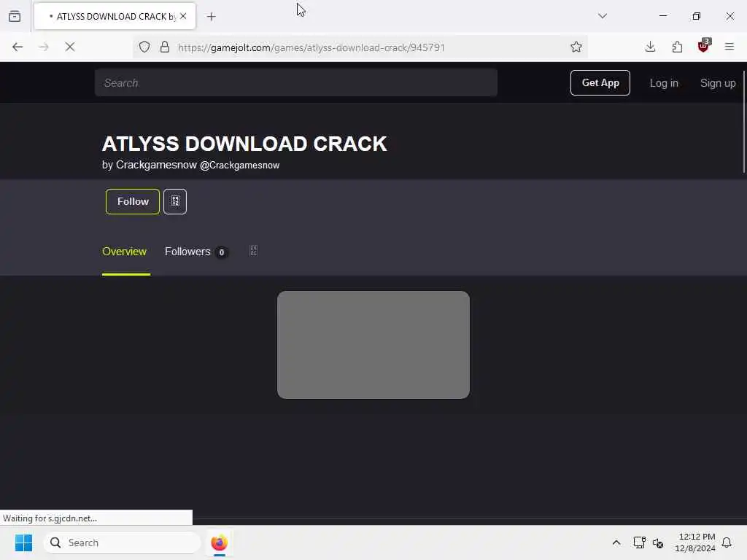Open Firefox from the taskbar

click(x=219, y=542)
